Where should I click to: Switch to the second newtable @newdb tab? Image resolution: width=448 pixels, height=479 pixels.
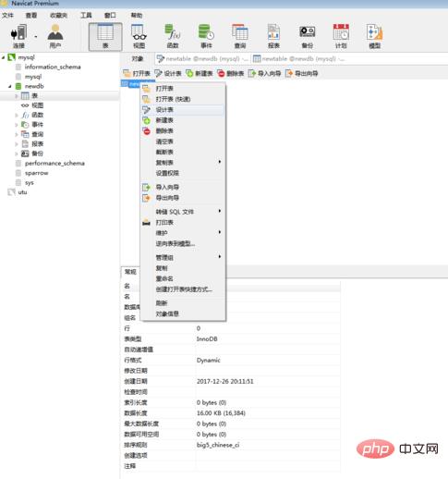[x=298, y=58]
